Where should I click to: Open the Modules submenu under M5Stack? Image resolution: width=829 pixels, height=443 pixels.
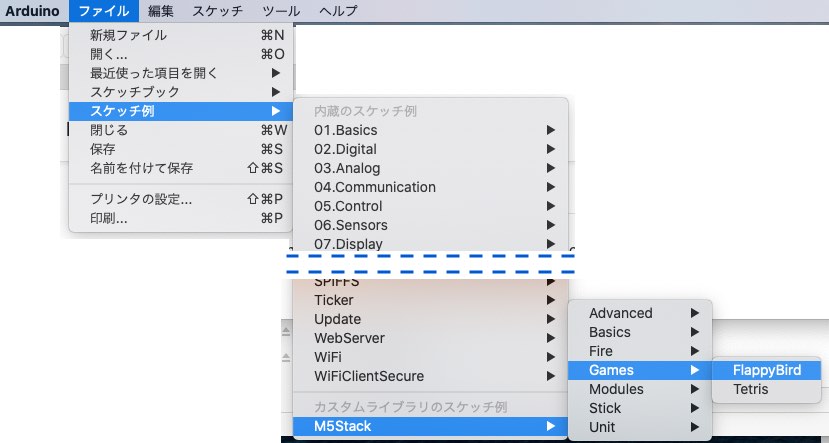pos(640,389)
